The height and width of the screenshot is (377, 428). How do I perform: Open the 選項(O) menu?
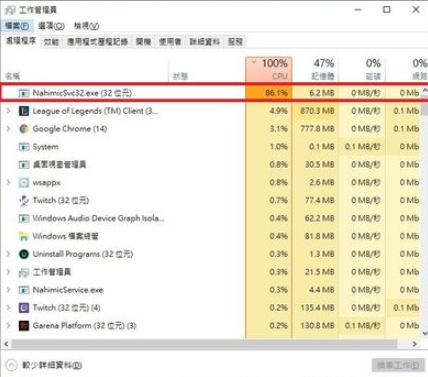click(x=51, y=26)
